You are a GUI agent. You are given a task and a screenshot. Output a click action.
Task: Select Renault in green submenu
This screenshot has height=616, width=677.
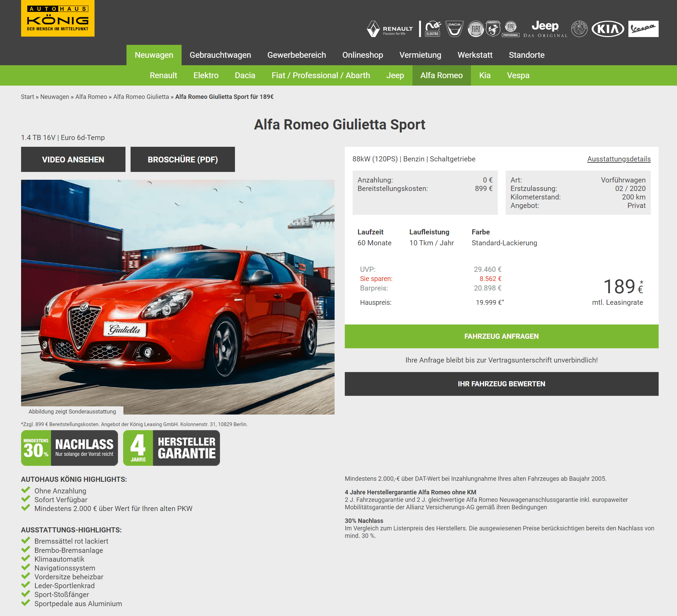[x=164, y=75]
